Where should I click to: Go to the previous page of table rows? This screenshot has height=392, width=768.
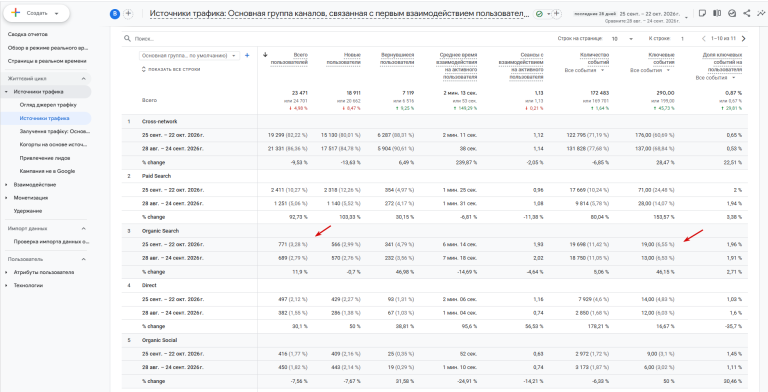tap(704, 38)
